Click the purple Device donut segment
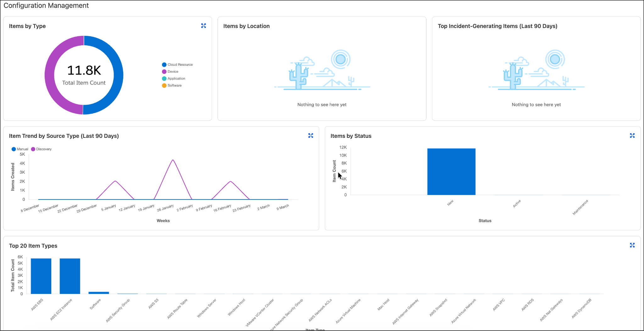This screenshot has height=331, width=644. tap(50, 75)
